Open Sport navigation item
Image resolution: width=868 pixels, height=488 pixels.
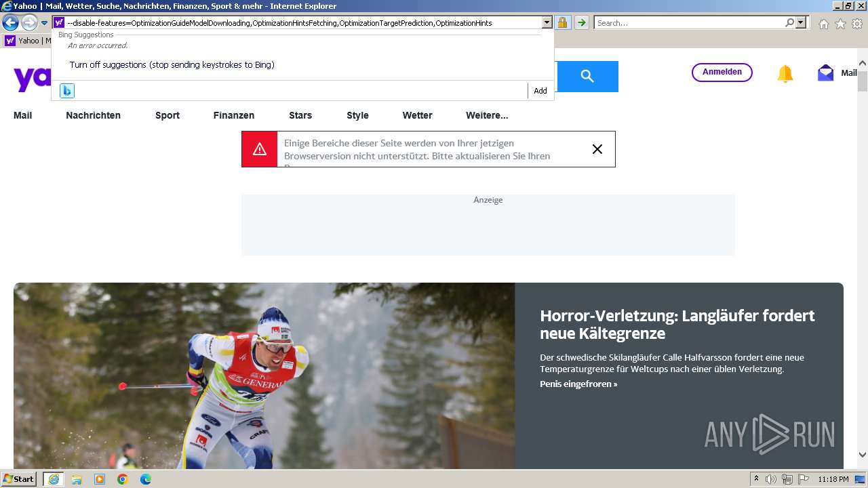pos(167,115)
